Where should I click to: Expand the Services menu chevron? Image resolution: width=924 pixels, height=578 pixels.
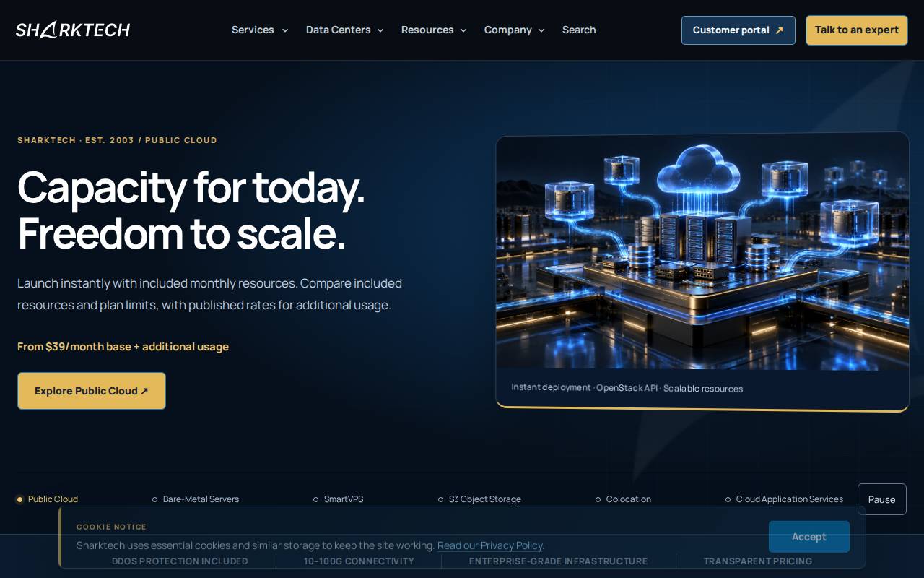(x=285, y=30)
